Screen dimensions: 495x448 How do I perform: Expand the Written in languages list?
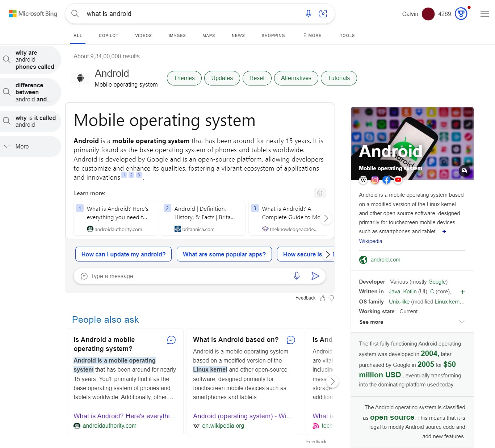(x=462, y=292)
